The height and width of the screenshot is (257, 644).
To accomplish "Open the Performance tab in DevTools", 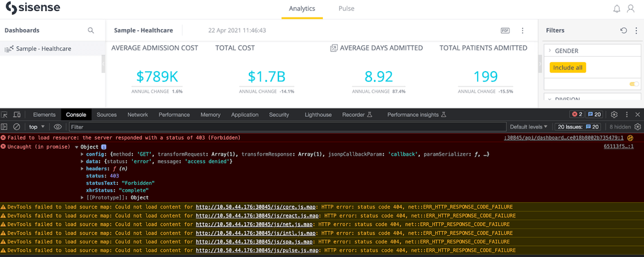I will tap(174, 115).
